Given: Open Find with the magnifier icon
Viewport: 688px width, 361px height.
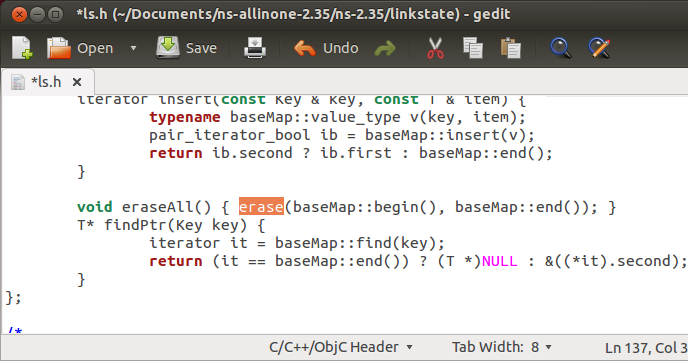Looking at the screenshot, I should point(561,48).
